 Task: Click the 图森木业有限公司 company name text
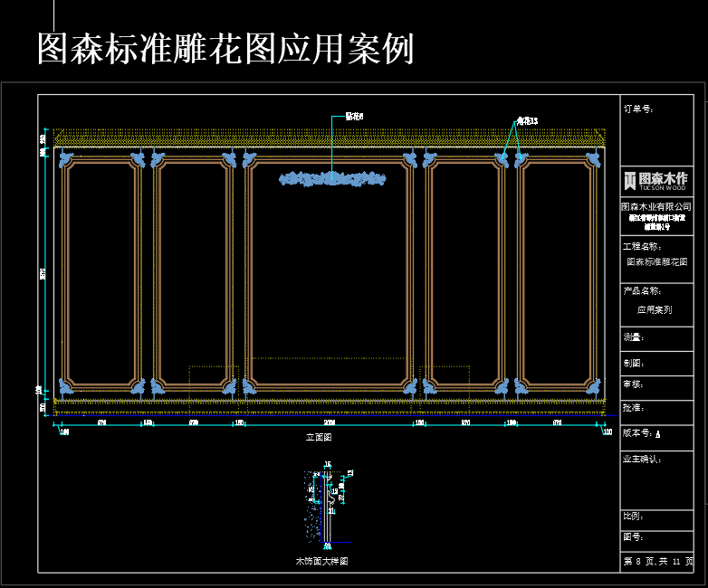tap(660, 207)
